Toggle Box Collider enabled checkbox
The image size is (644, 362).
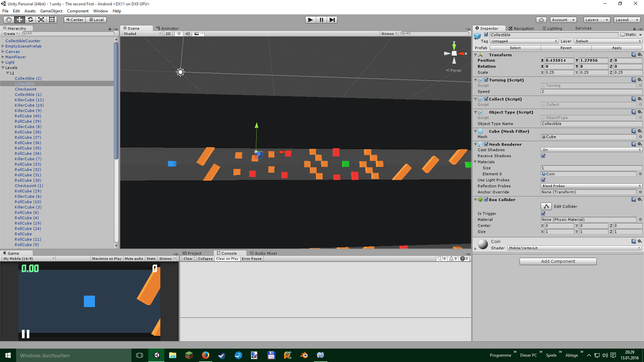(486, 199)
